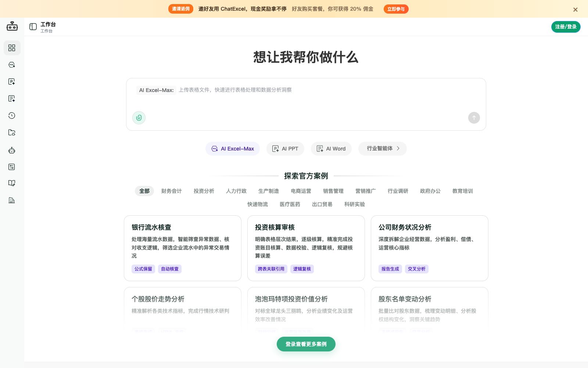This screenshot has height=368, width=588.
Task: Open the AI PPT sidebar icon
Action: pyautogui.click(x=12, y=82)
